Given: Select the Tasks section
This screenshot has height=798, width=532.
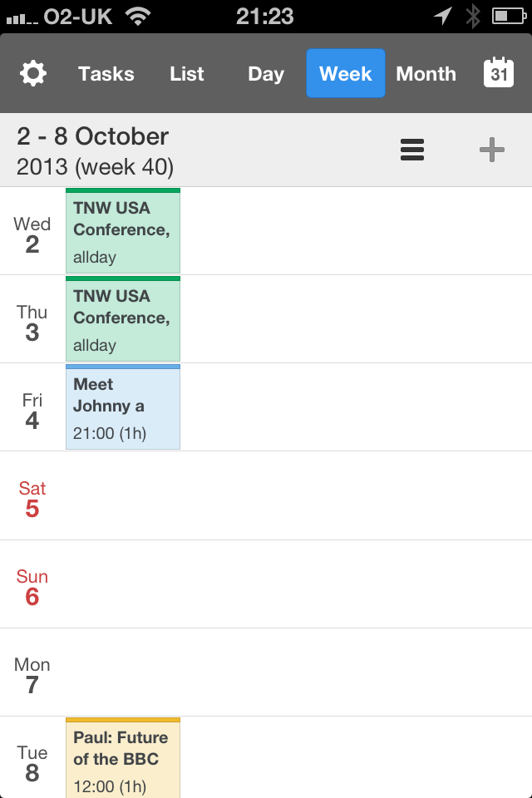Looking at the screenshot, I should coord(106,73).
